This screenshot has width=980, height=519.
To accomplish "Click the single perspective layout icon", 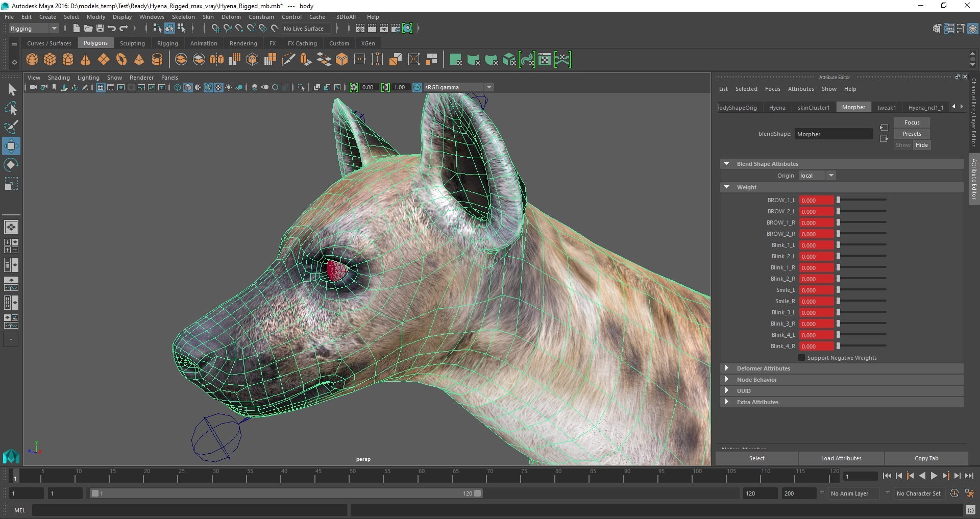I will click(11, 227).
